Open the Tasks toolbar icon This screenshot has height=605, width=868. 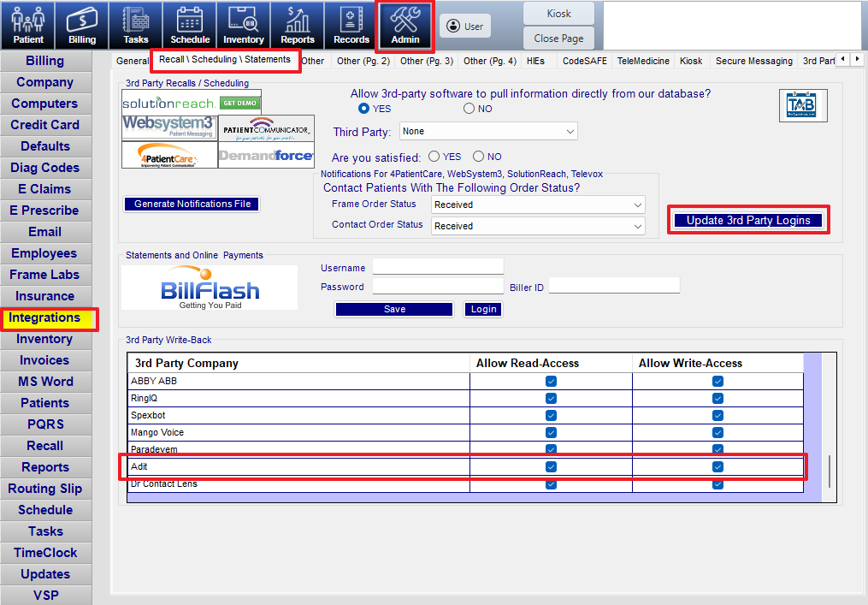(x=135, y=25)
